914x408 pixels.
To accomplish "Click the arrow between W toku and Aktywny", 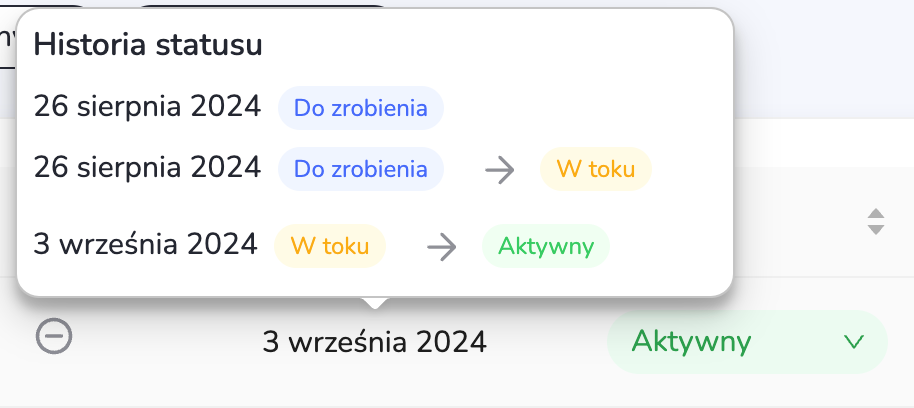I will pos(441,247).
